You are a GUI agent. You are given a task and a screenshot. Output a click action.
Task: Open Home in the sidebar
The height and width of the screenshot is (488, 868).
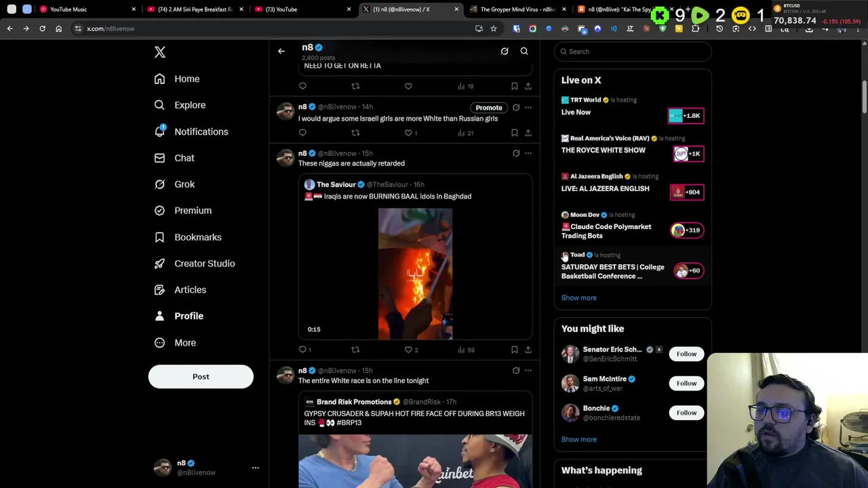(178, 79)
